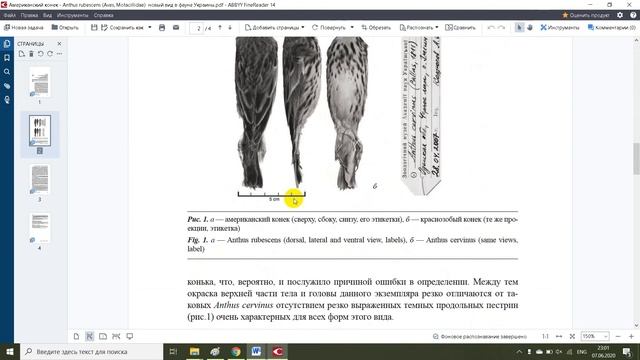Screen dimensions: 640x360
Task: Select page 2 thumbnail
Action: (40, 131)
